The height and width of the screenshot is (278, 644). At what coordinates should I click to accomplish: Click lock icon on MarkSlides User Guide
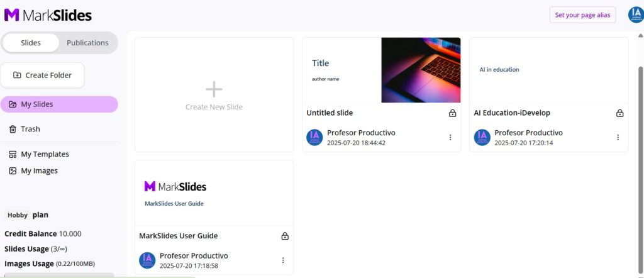285,236
